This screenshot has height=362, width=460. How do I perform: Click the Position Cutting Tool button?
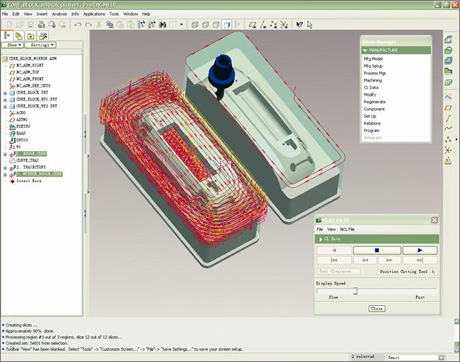(433, 272)
